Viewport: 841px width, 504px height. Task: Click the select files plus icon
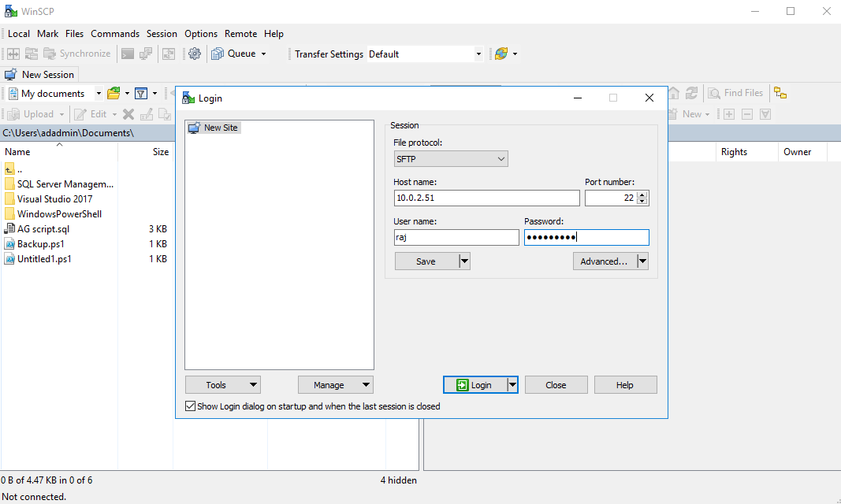click(x=729, y=114)
